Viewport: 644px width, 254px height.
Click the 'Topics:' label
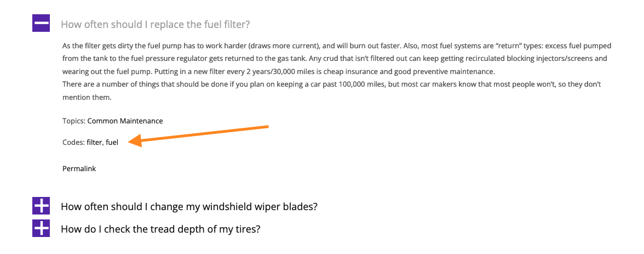click(74, 121)
